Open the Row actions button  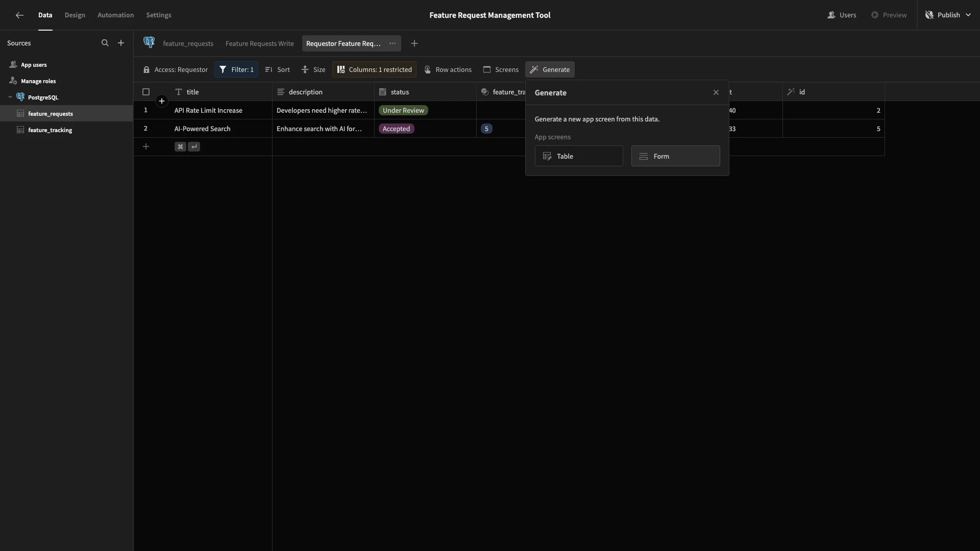tap(448, 70)
